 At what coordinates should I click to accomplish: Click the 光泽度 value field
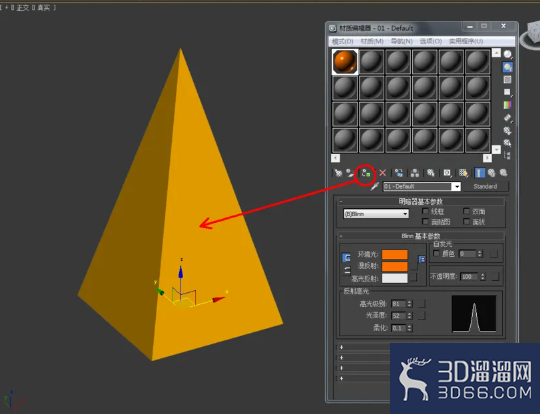pyautogui.click(x=399, y=315)
